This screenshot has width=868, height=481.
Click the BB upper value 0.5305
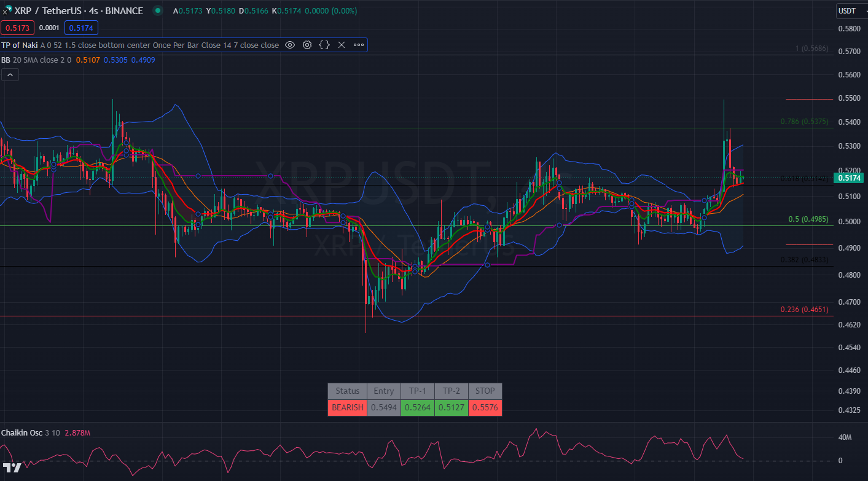tap(115, 60)
